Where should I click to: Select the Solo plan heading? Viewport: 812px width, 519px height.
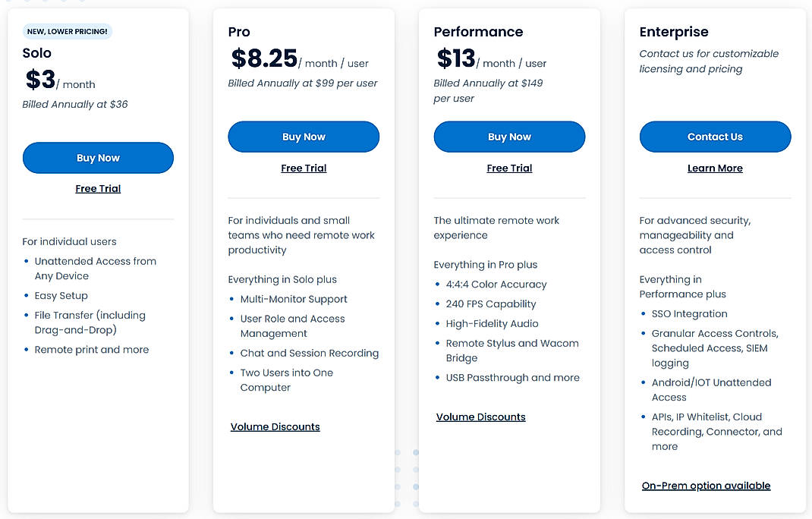38,53
